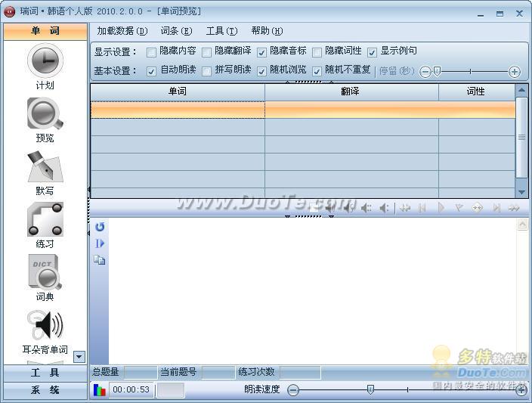Open the 默写 (dictation) pen icon

pos(45,166)
